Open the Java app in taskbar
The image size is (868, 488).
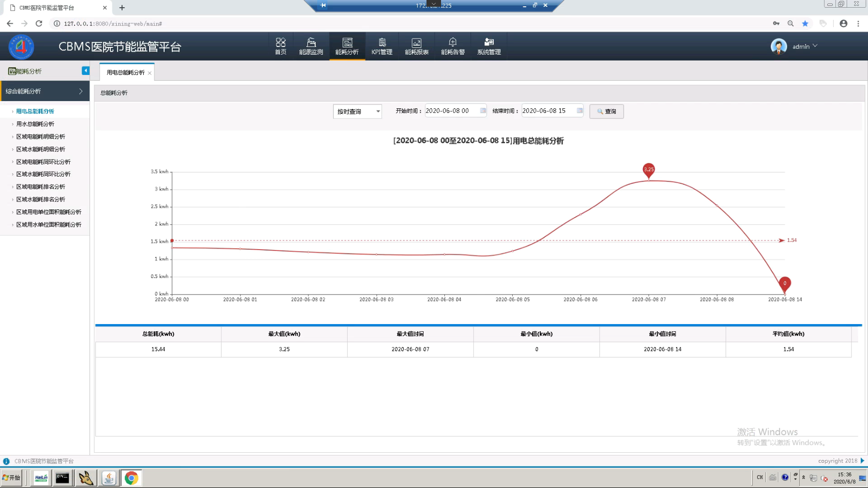click(x=109, y=478)
